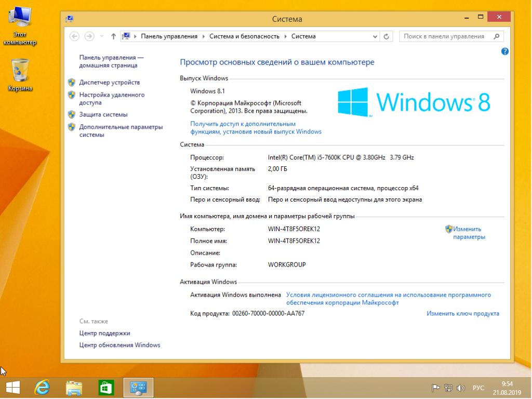Viewport: 532px width, 399px height.
Task: Open Диспетчер устройств link
Action: tap(109, 83)
